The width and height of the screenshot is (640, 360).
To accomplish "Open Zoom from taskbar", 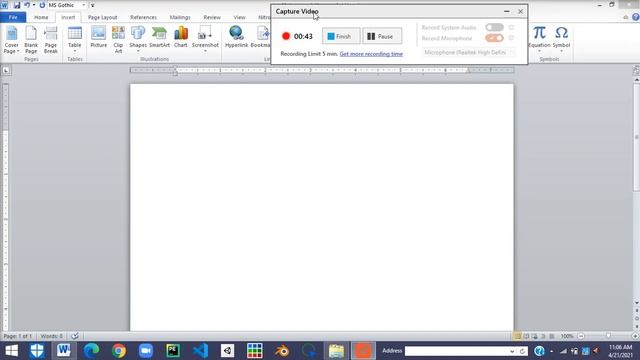I will coord(146,351).
